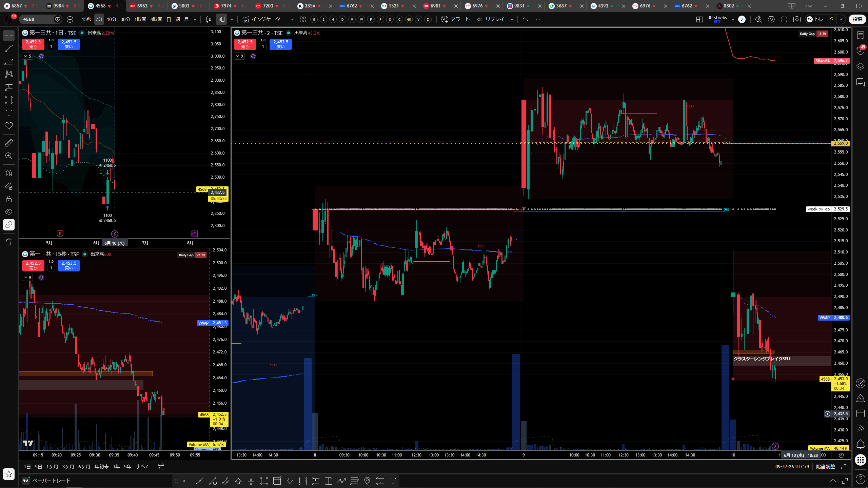Viewport: 868px width, 488px height.
Task: Toggle lock all drawings
Action: [x=9, y=199]
